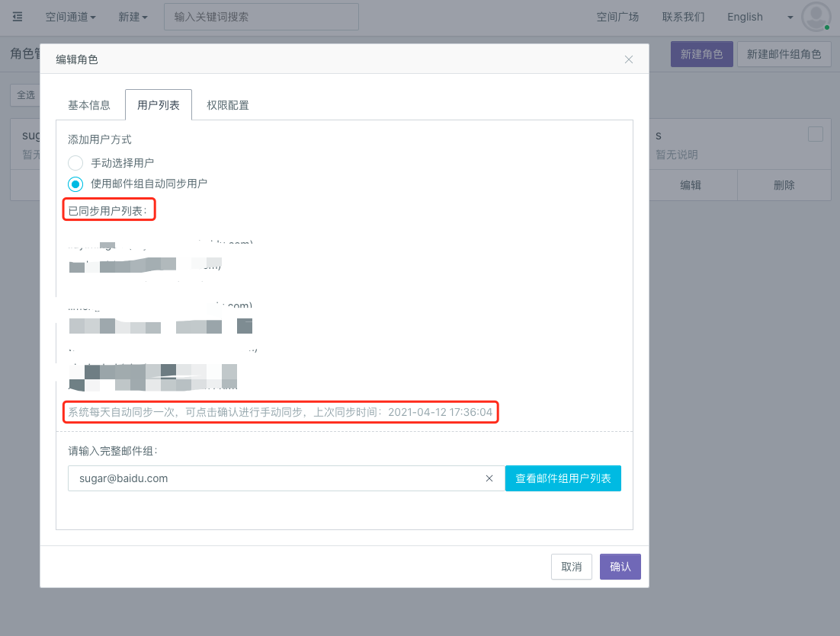Focus the 输入关键词搜索 search box
Viewport: 840px width, 636px height.
point(261,17)
